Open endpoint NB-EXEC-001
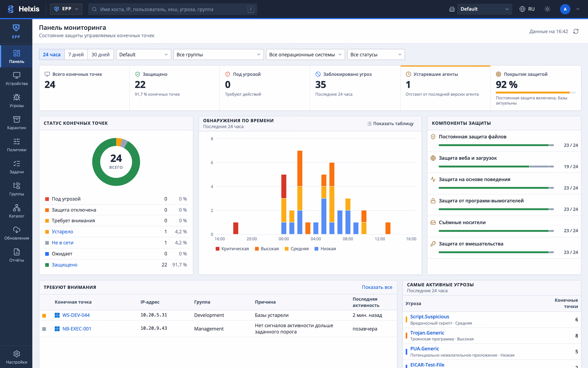 [77, 329]
